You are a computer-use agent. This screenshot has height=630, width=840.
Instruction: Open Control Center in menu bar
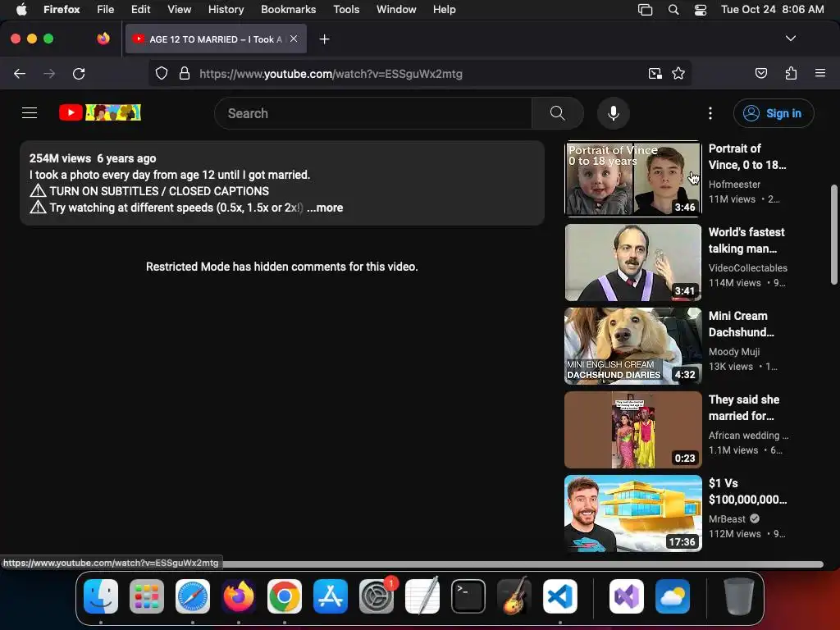[x=701, y=9]
